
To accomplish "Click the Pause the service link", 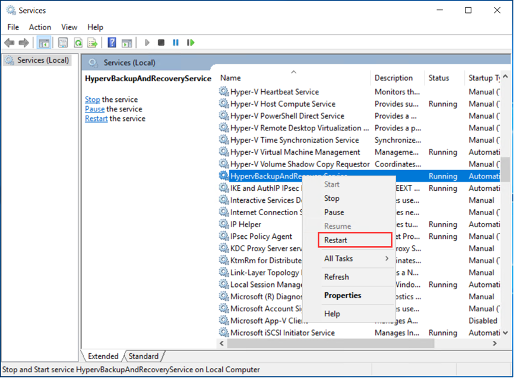I will pos(95,109).
